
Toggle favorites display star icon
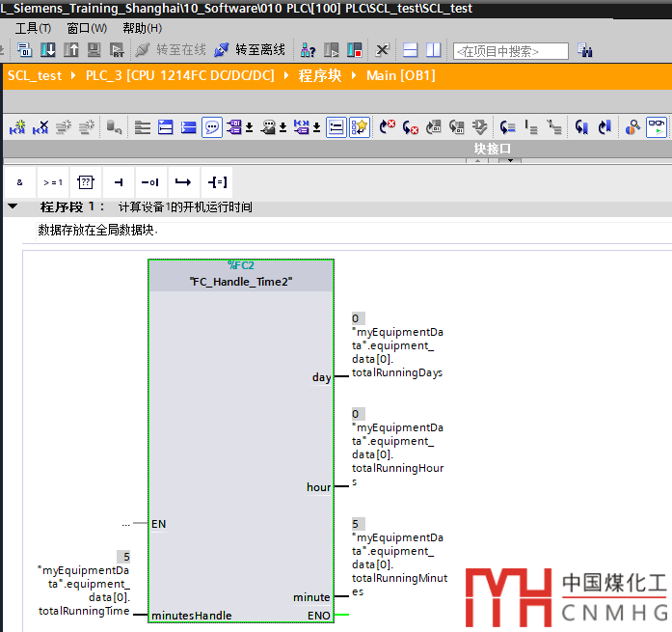click(x=360, y=127)
